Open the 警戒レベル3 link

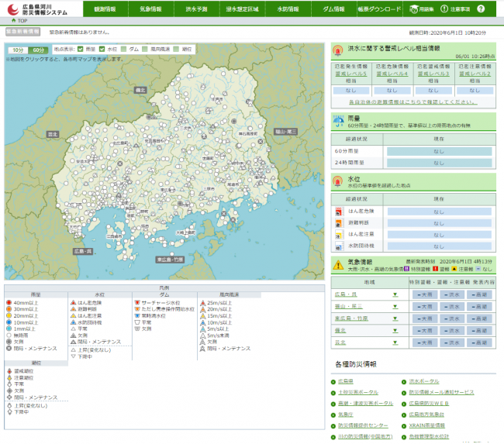click(433, 74)
